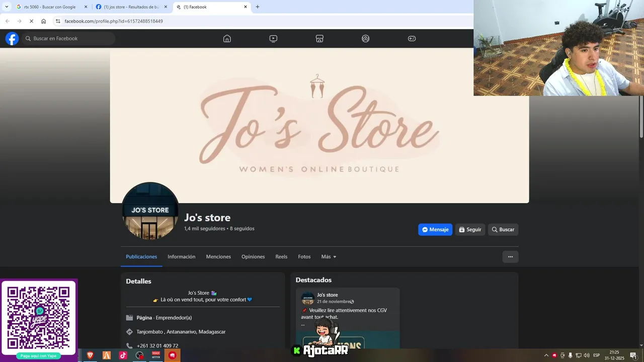Show hidden system tray icons chevron
This screenshot has height=362, width=644.
pyautogui.click(x=546, y=355)
